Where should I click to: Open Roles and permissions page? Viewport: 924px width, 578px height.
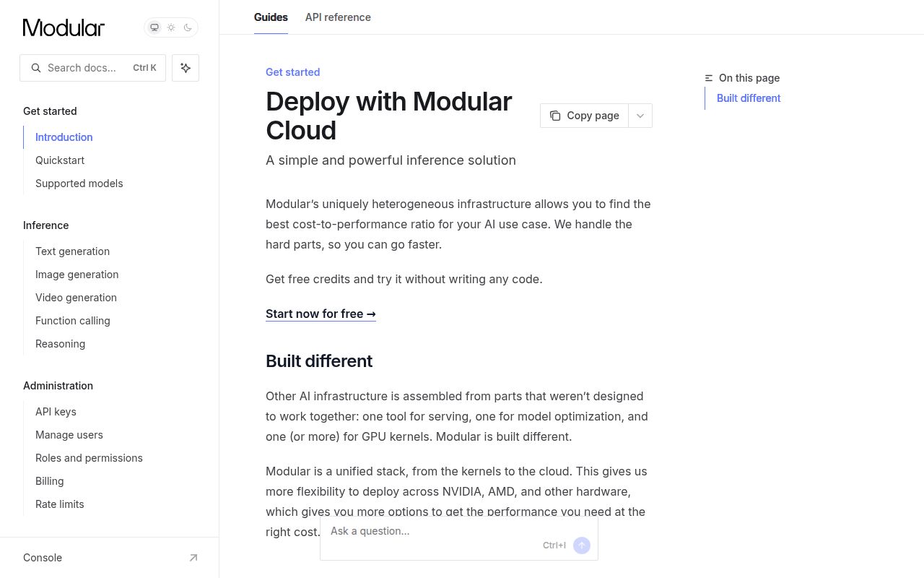tap(89, 458)
